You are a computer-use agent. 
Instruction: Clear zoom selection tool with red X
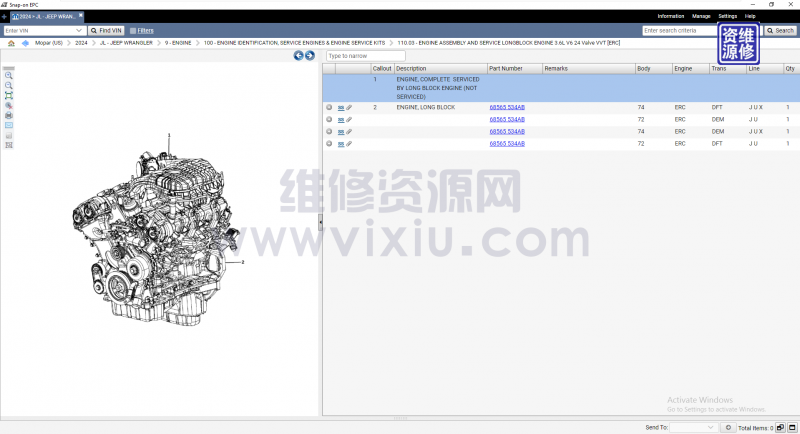[x=9, y=106]
